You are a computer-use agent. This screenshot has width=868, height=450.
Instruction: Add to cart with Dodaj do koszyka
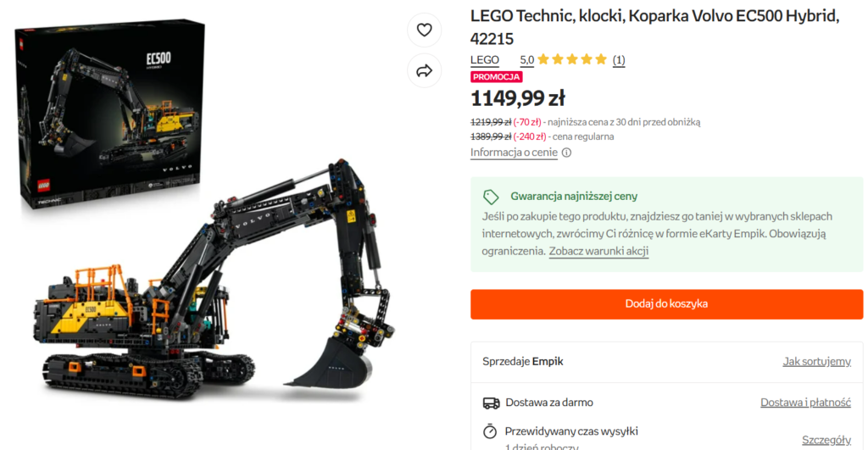[x=666, y=304]
